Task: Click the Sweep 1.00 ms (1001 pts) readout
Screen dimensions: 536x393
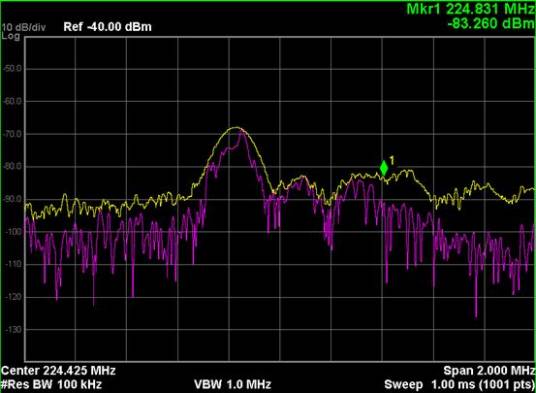Action: 459,384
